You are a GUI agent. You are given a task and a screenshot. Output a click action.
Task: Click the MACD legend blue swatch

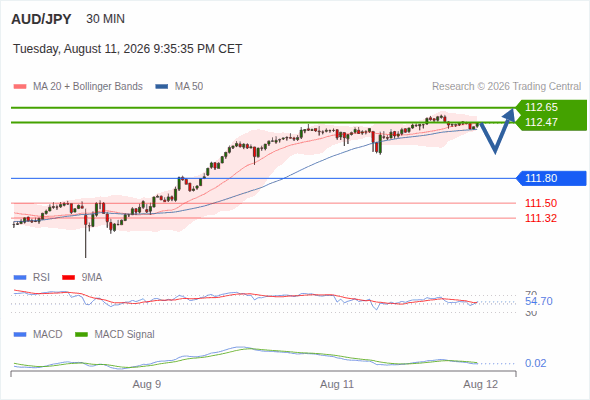coord(20,335)
